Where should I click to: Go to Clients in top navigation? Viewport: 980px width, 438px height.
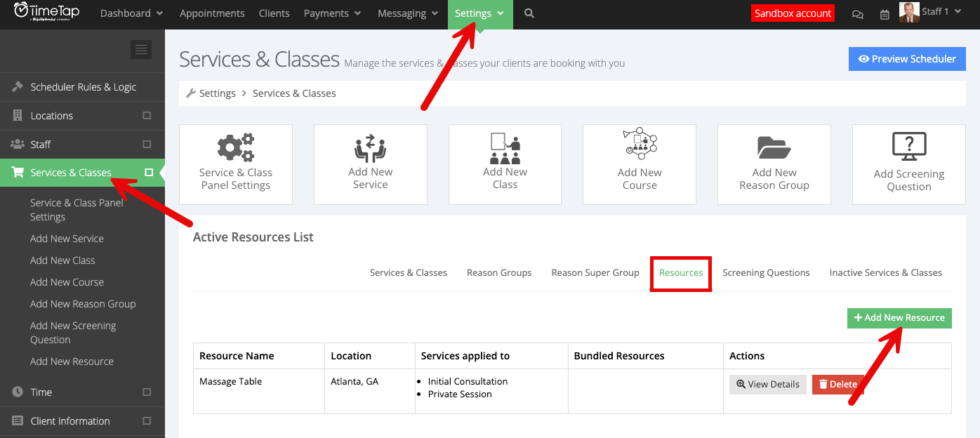click(274, 13)
